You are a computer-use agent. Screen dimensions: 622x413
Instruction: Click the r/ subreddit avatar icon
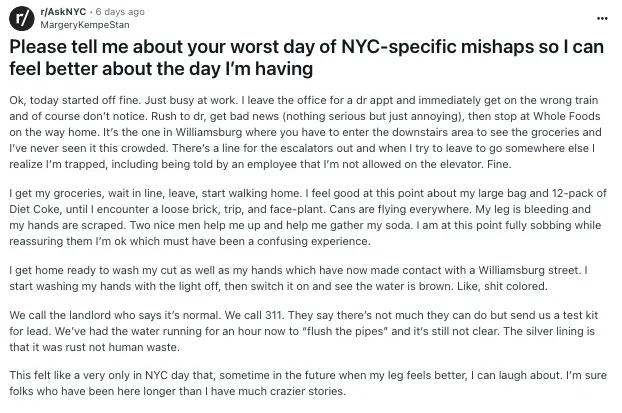[x=22, y=18]
